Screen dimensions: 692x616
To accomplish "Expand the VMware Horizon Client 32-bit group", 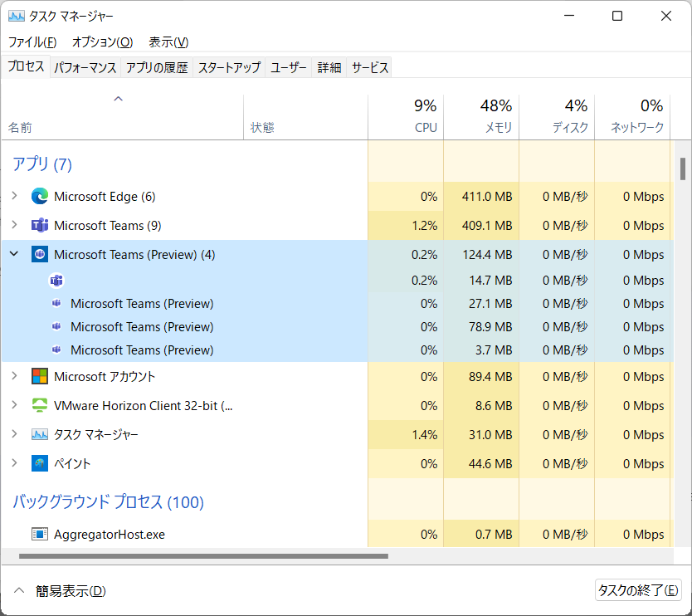I will [x=14, y=405].
